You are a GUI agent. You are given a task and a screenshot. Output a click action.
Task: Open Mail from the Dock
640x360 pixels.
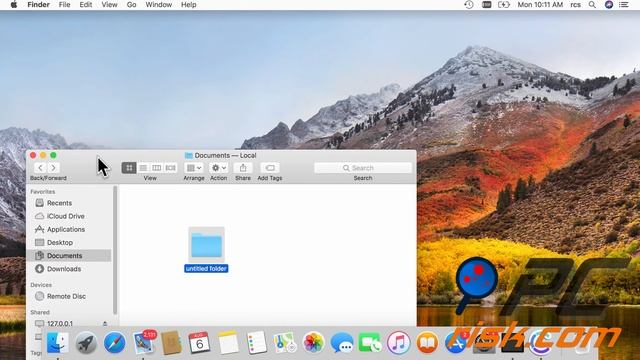(143, 342)
